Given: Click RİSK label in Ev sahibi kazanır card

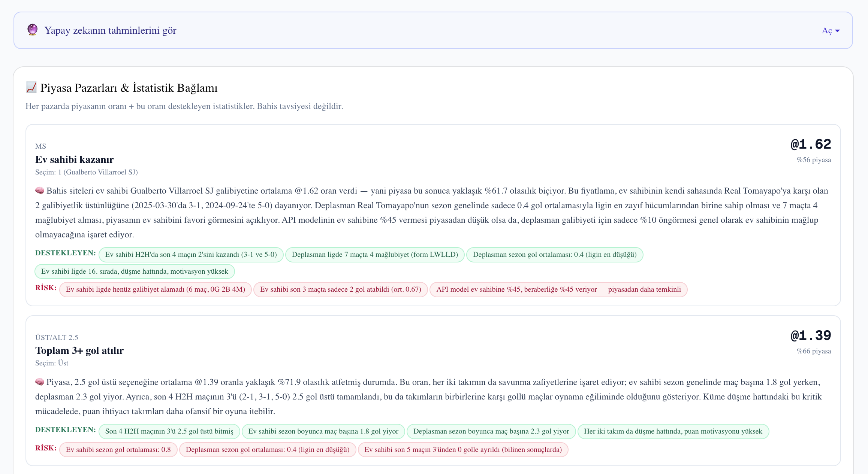Looking at the screenshot, I should tap(46, 288).
